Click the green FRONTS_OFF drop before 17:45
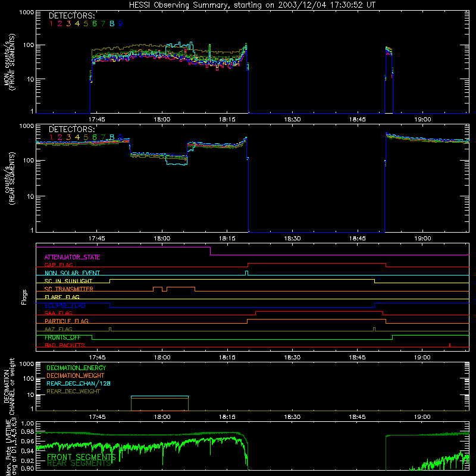 pyautogui.click(x=92, y=337)
